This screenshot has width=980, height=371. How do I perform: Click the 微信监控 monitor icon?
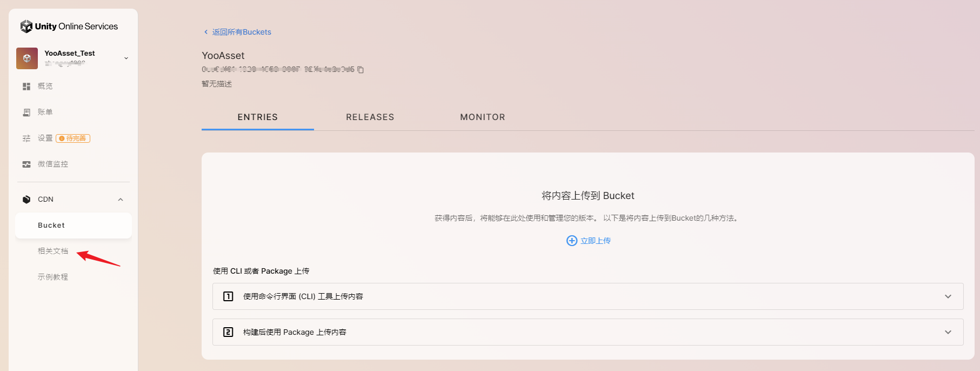pyautogui.click(x=26, y=164)
